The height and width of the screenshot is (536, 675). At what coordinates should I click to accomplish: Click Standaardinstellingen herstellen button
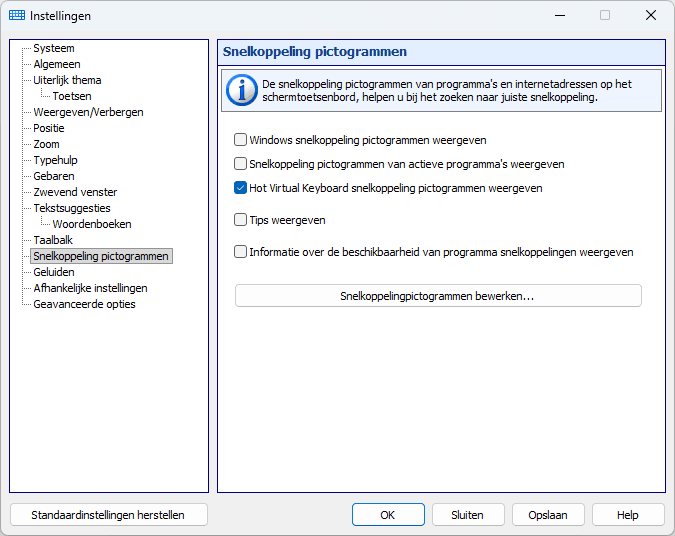108,515
